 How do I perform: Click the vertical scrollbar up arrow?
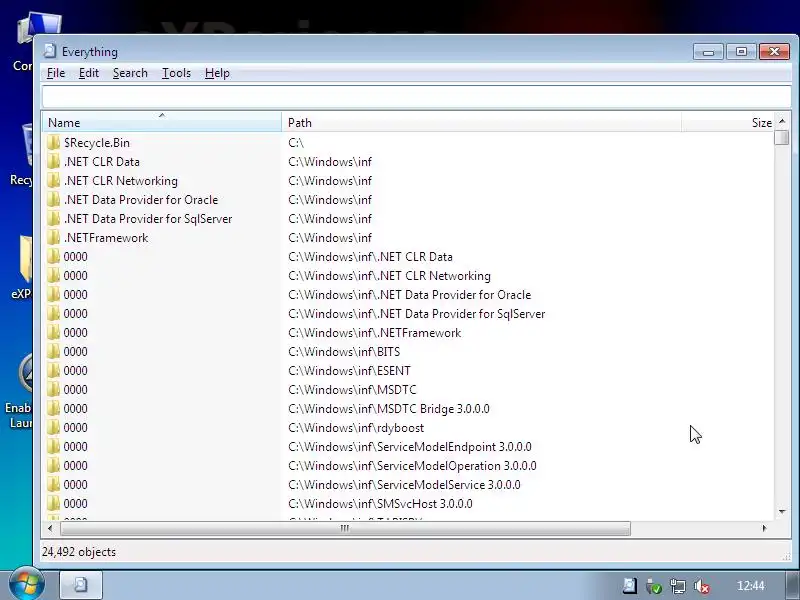point(782,121)
